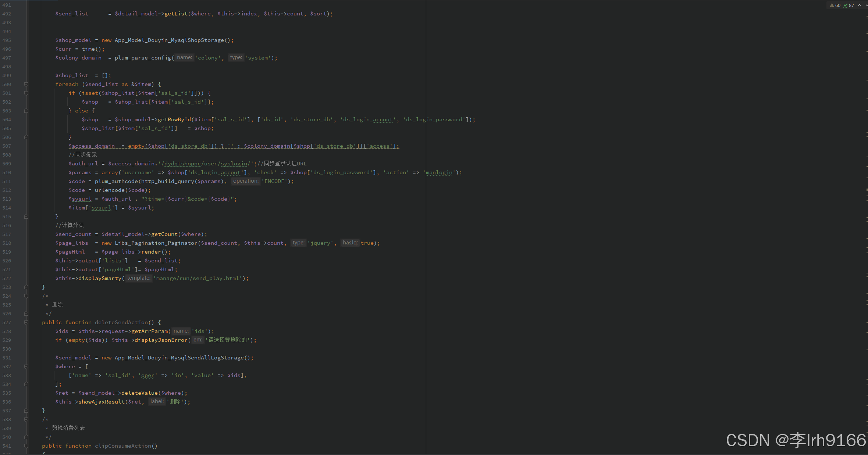Collapse the if isset block at line 501
This screenshot has height=455, width=868.
pos(26,93)
